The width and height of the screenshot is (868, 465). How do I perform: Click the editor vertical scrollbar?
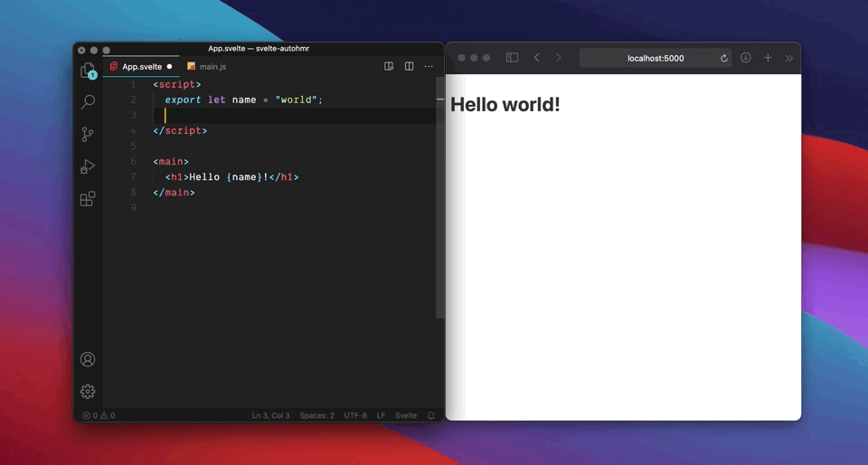pyautogui.click(x=440, y=197)
